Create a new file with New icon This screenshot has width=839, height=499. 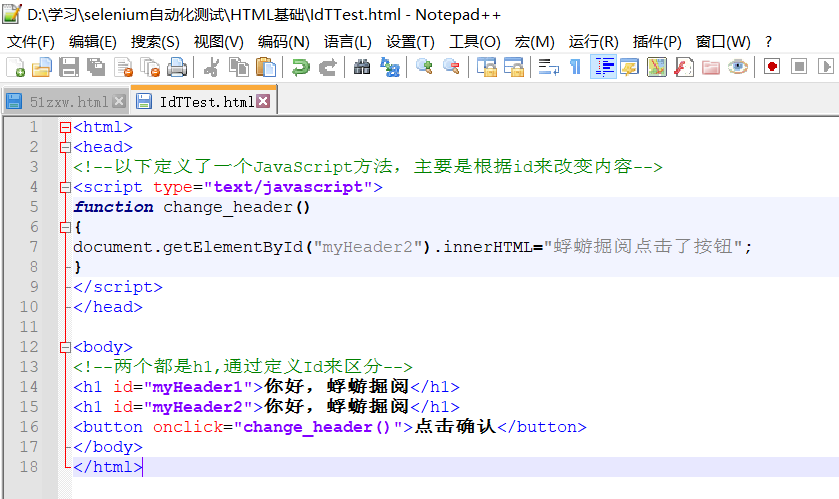[15, 67]
